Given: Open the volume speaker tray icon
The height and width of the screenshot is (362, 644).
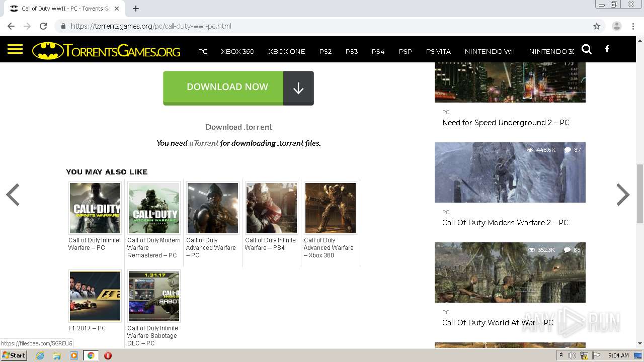Looking at the screenshot, I should (x=572, y=355).
